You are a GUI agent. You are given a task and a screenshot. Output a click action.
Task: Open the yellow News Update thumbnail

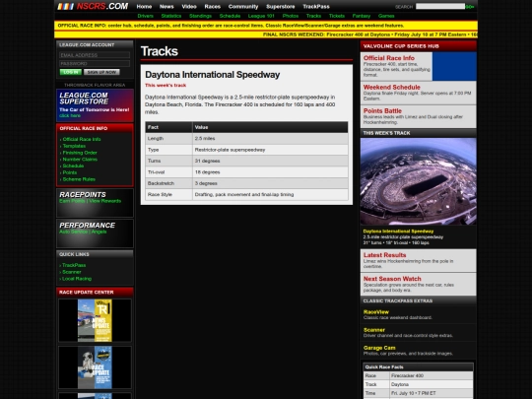click(x=95, y=320)
